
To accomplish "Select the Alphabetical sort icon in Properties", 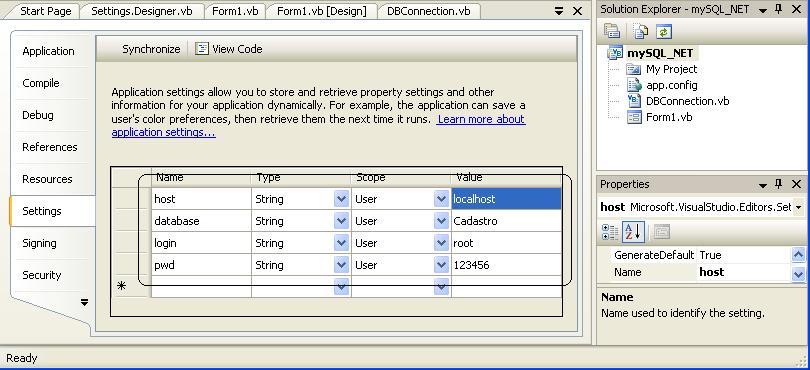I will click(x=632, y=232).
